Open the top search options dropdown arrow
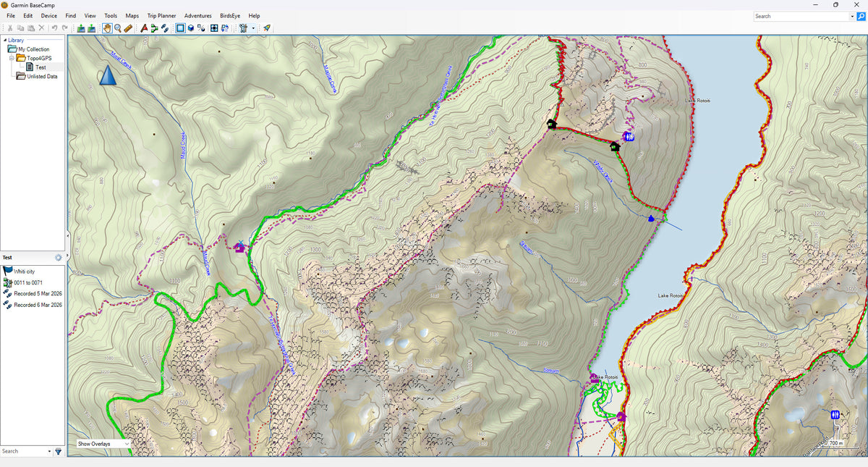The width and height of the screenshot is (868, 467). pyautogui.click(x=851, y=16)
